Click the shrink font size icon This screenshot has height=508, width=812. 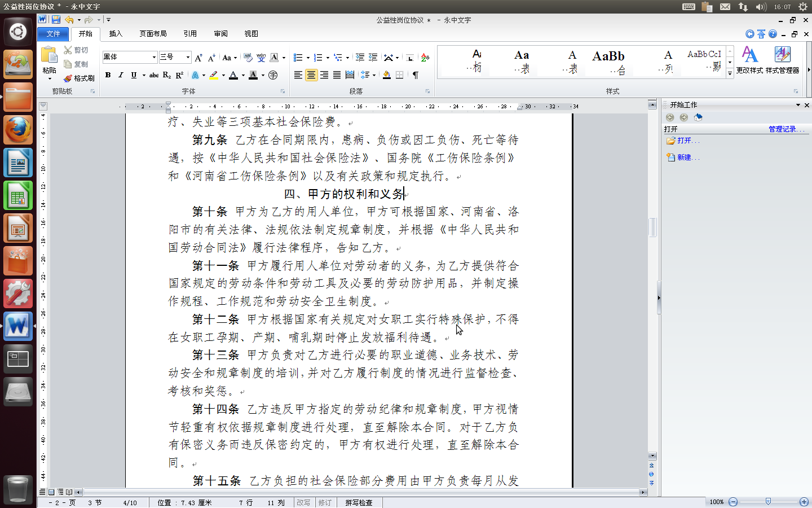211,58
